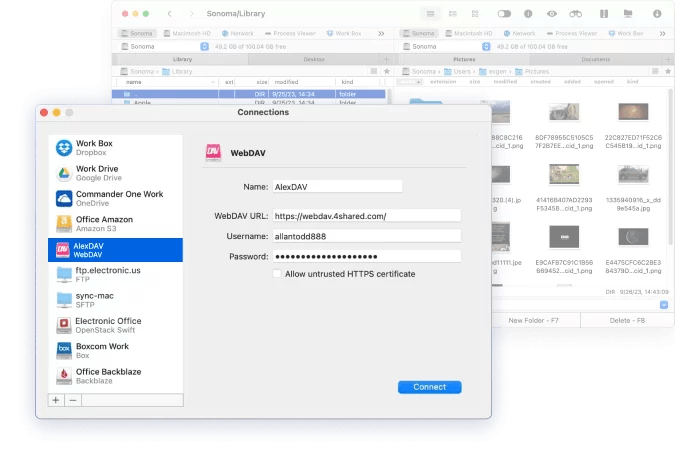The height and width of the screenshot is (452, 675).
Task: Add a new connection with plus button
Action: 56,400
